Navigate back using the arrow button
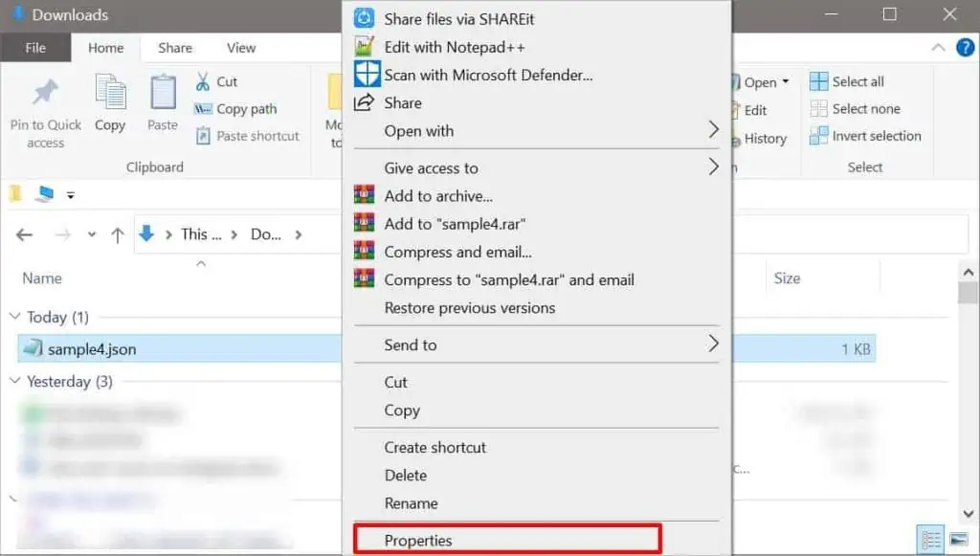 pos(24,234)
